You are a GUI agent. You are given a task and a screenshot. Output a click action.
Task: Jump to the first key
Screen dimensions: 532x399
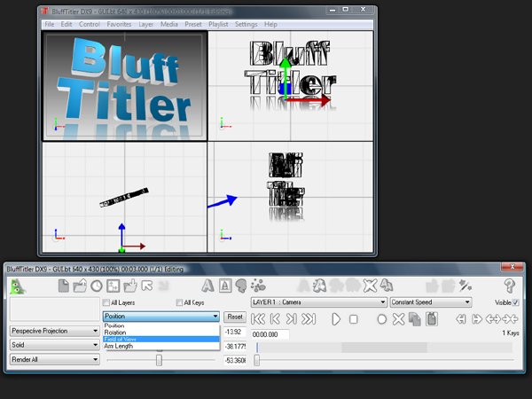tap(258, 319)
